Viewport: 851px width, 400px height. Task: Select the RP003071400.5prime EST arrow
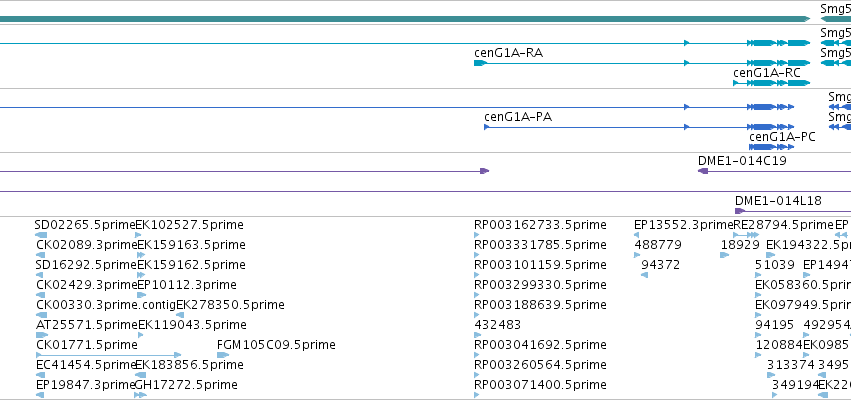tap(477, 395)
